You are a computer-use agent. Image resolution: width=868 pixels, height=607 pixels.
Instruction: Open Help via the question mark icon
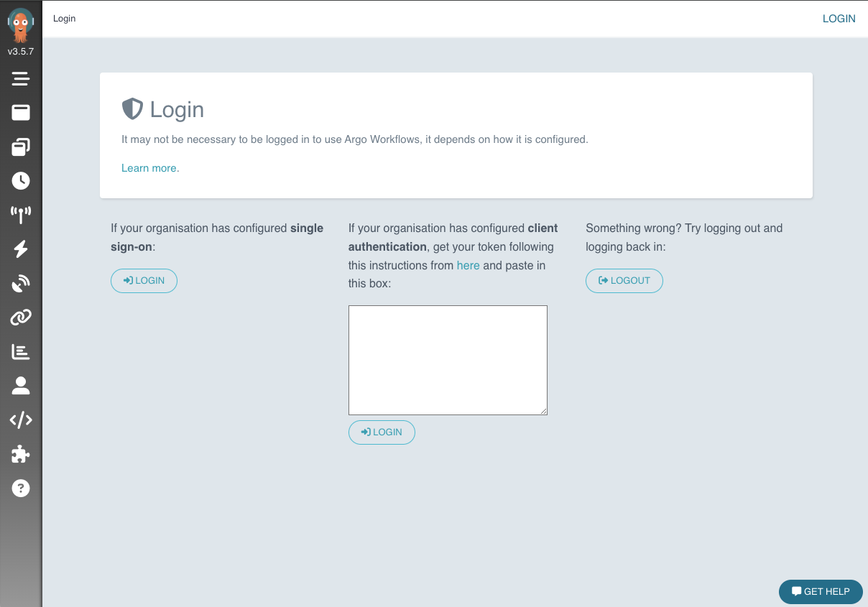[x=21, y=488]
